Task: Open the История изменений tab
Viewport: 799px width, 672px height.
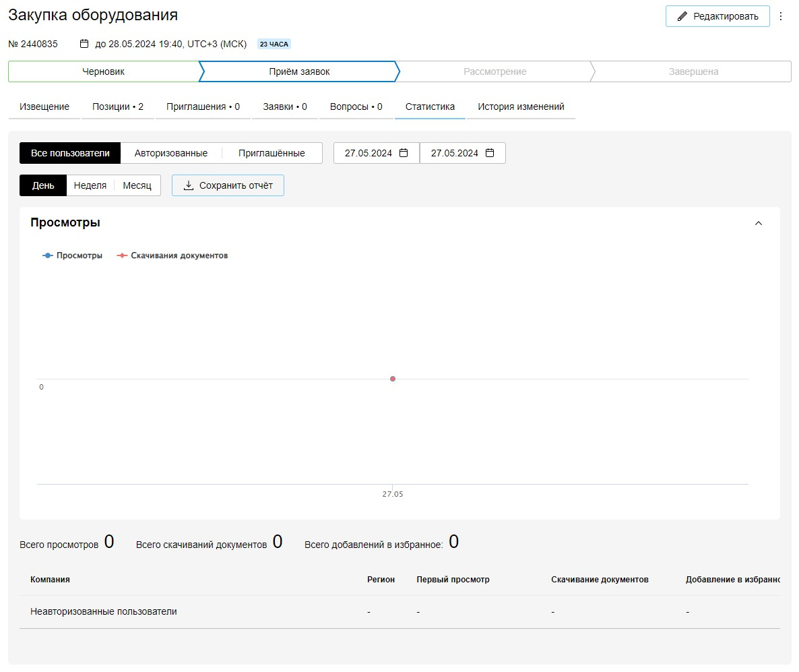Action: click(521, 106)
